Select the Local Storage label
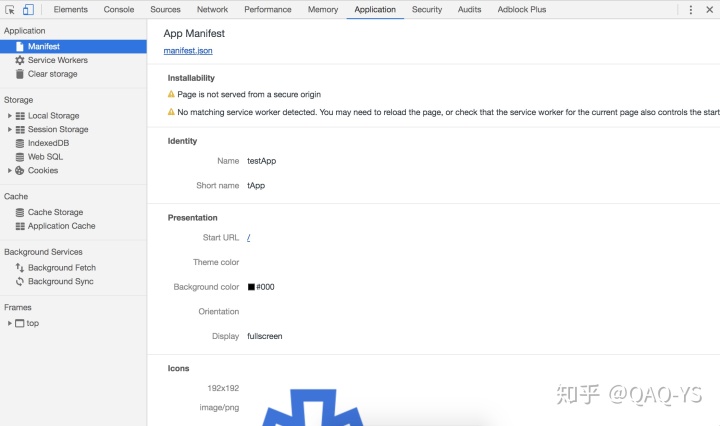This screenshot has height=426, width=720. 54,116
